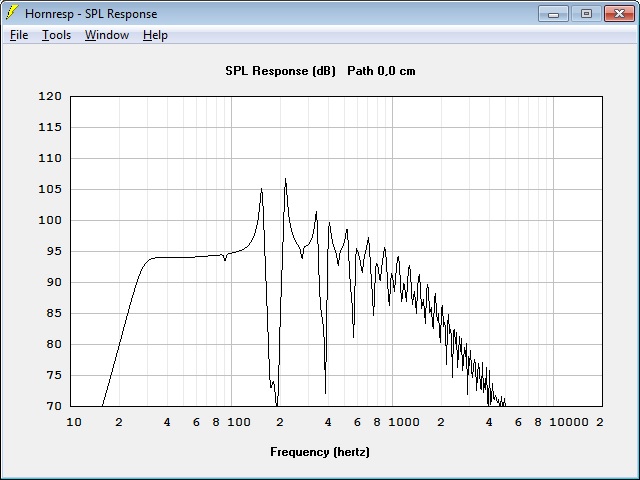Click the 'SPL Response (dB)' chart title
Screen dimensions: 640x480
[x=280, y=71]
